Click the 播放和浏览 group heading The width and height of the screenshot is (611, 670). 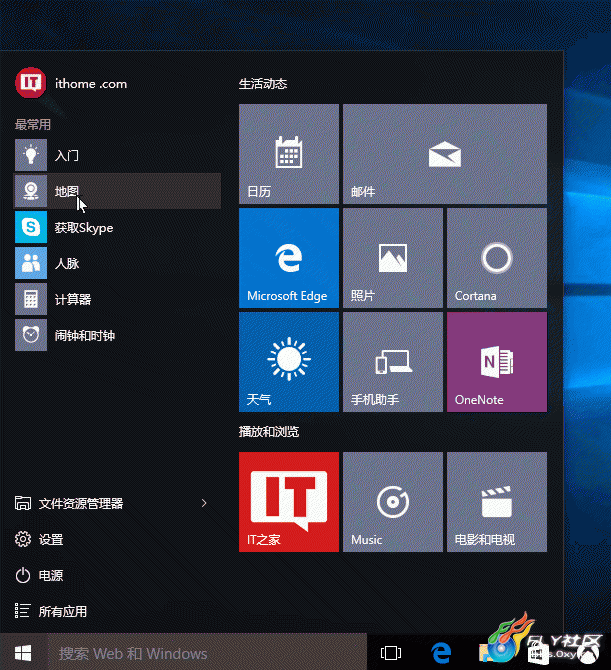point(269,432)
